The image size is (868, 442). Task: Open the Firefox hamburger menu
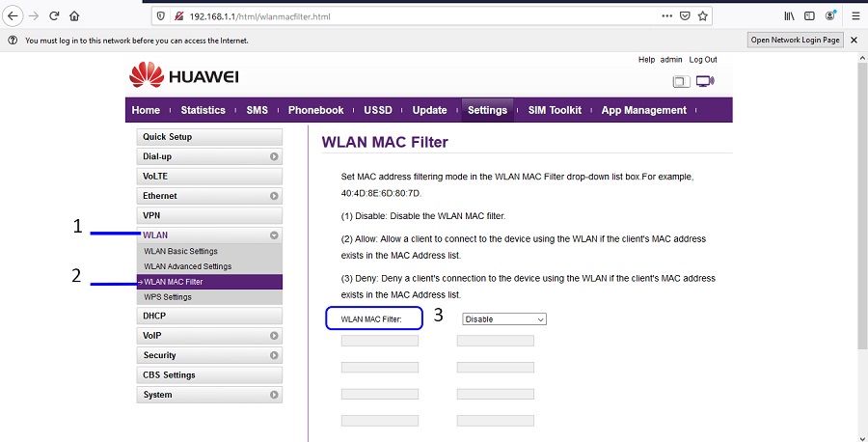point(855,16)
